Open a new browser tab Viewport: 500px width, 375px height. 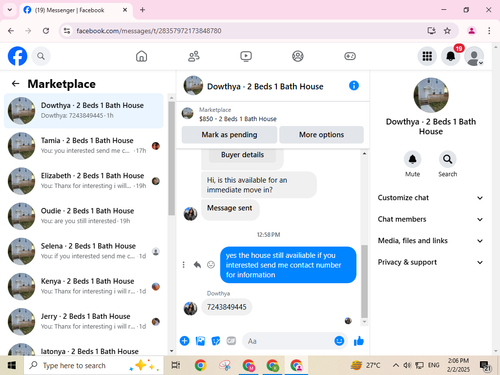(x=142, y=10)
